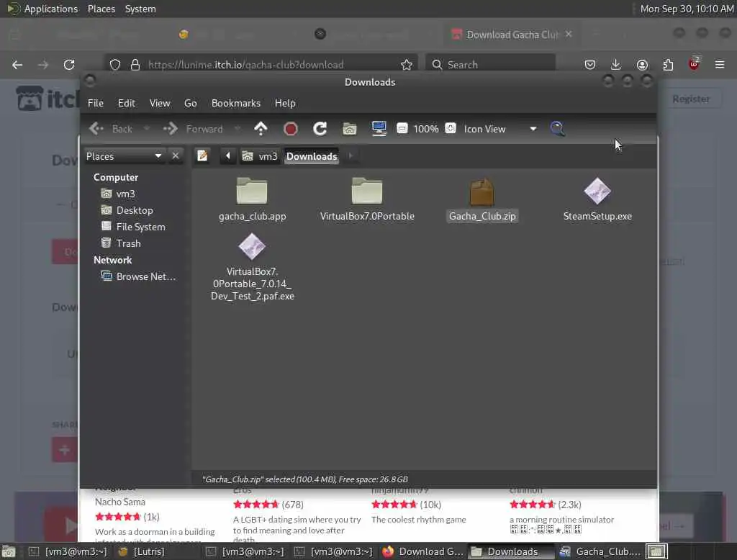Select SteamSetup.exe file

[x=597, y=199]
